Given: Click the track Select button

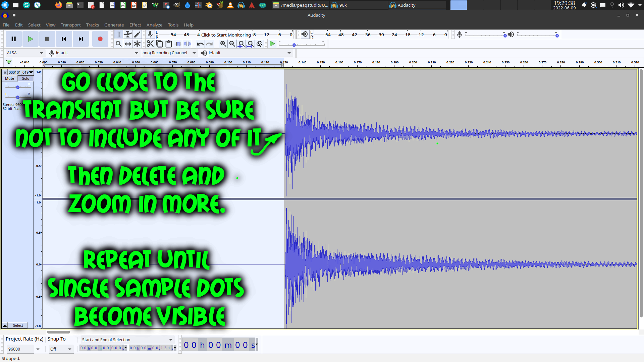Looking at the screenshot, I should point(18,325).
